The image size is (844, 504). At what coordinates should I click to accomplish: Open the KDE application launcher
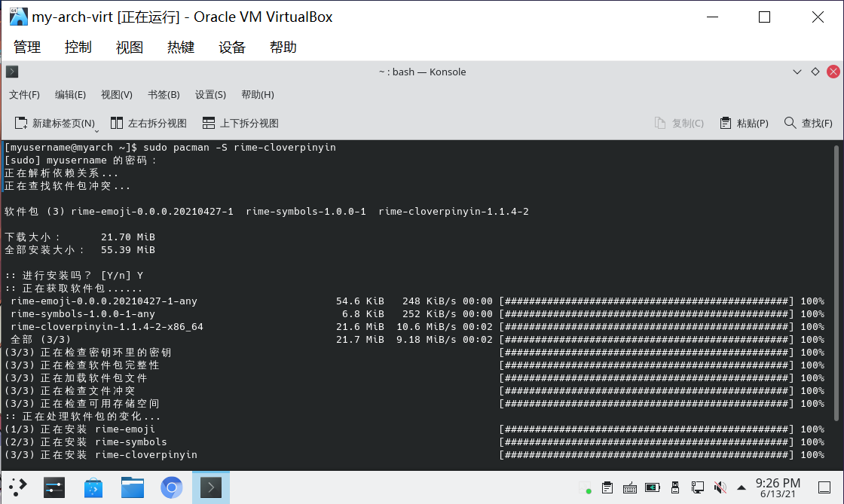(x=18, y=487)
